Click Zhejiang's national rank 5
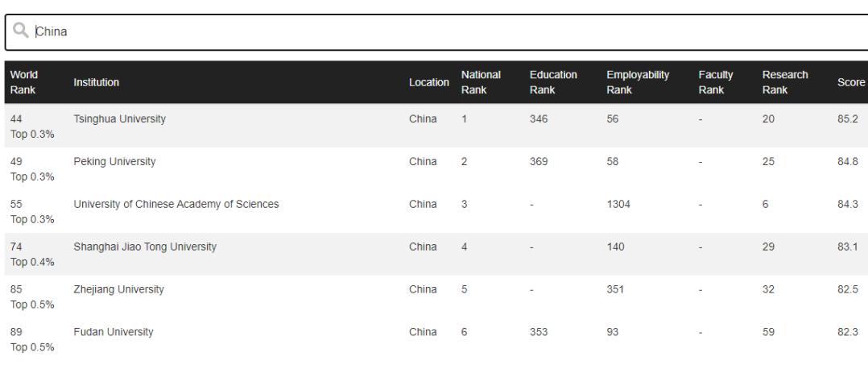This screenshot has height=365, width=868. 464,289
